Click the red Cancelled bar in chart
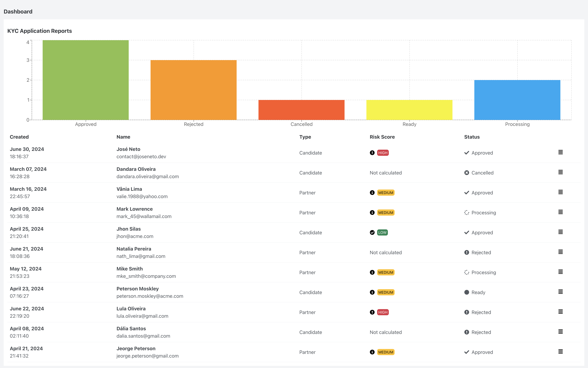 301,110
